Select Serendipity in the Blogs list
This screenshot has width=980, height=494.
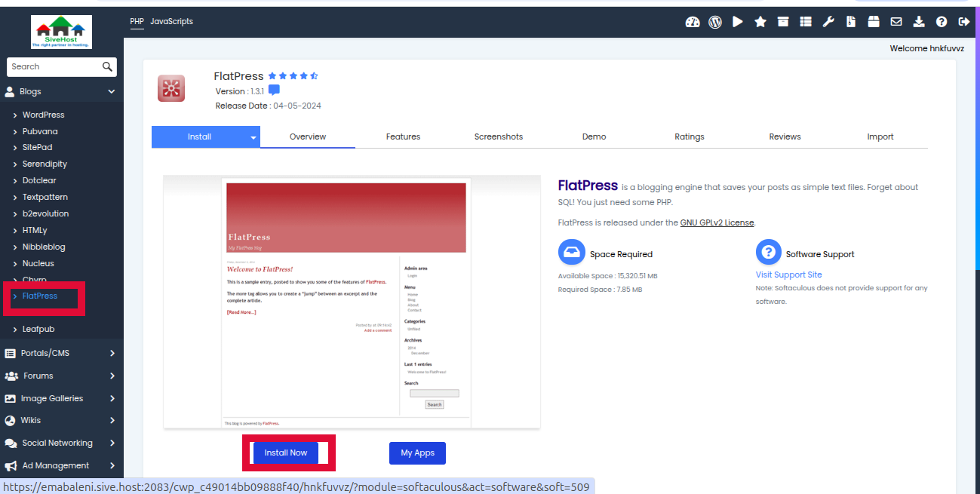[x=45, y=164]
